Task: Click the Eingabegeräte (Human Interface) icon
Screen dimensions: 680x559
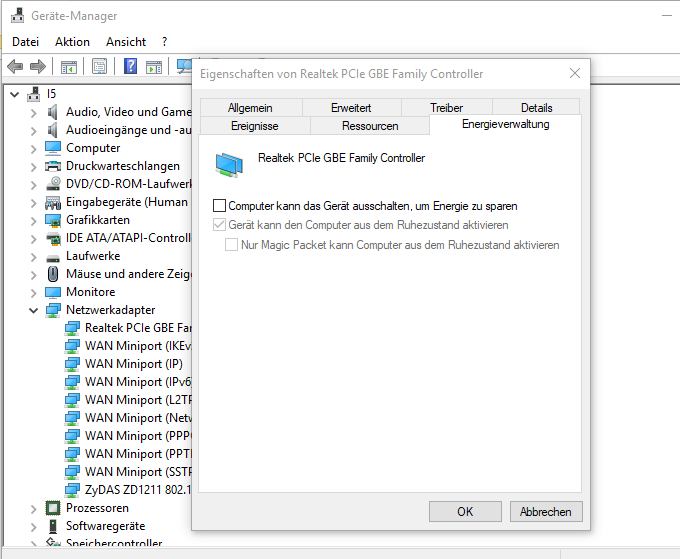Action: (53, 202)
